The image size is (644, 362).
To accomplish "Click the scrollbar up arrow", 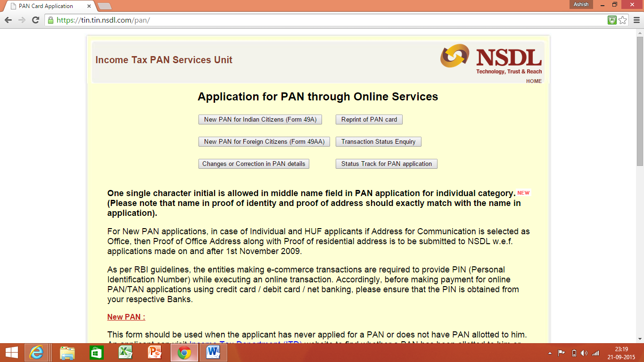I will (640, 33).
